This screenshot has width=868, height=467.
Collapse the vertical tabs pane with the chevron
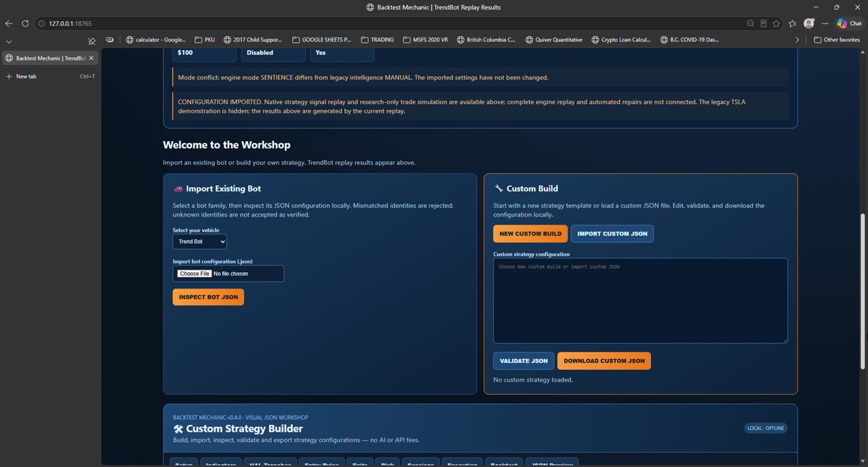9,41
